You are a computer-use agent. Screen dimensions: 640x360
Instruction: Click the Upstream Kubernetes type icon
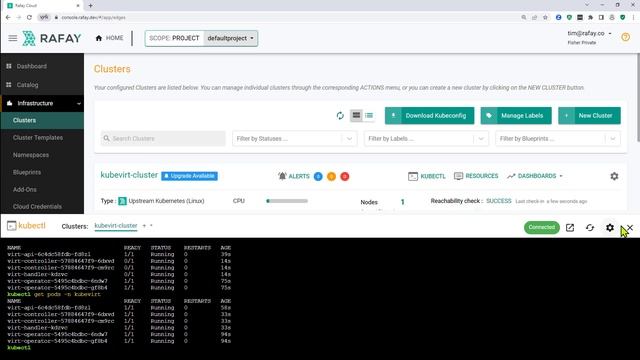tap(122, 201)
